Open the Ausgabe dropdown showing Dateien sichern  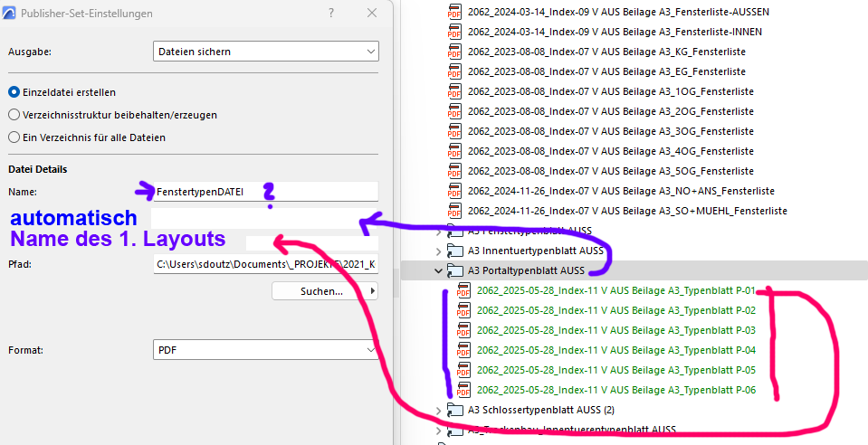[x=266, y=52]
